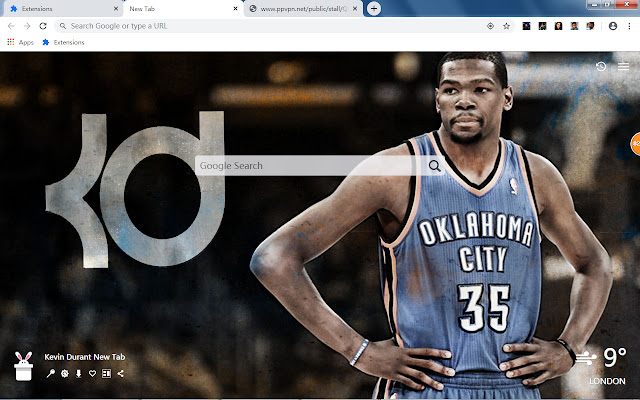Screen dimensions: 640x400
Task: Reload the page with the refresh icon
Action: (x=43, y=26)
